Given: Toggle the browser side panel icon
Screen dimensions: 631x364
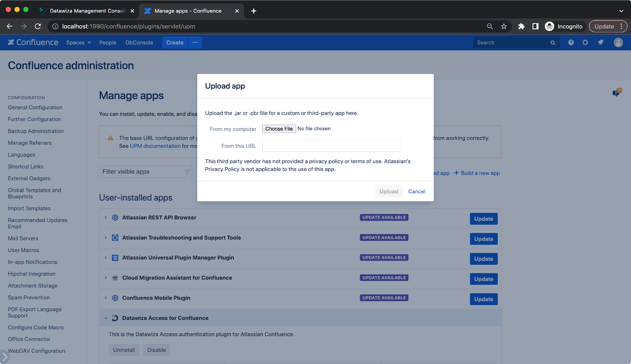Looking at the screenshot, I should [535, 26].
